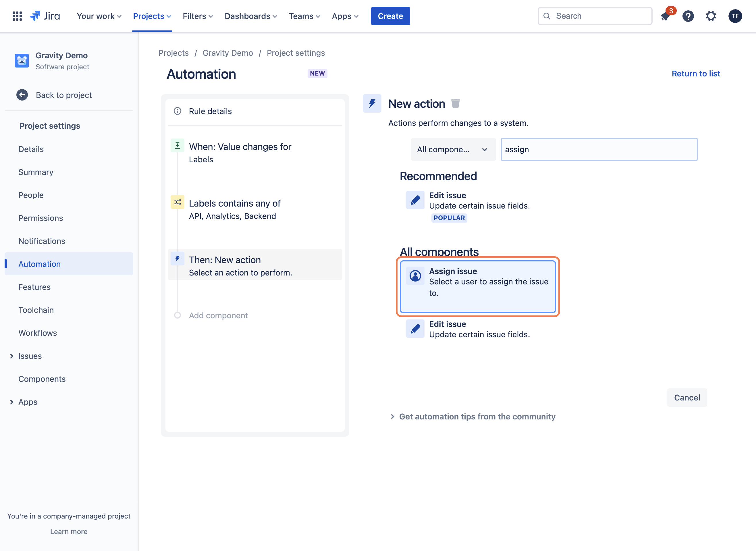Open Components in the sidebar

point(42,379)
